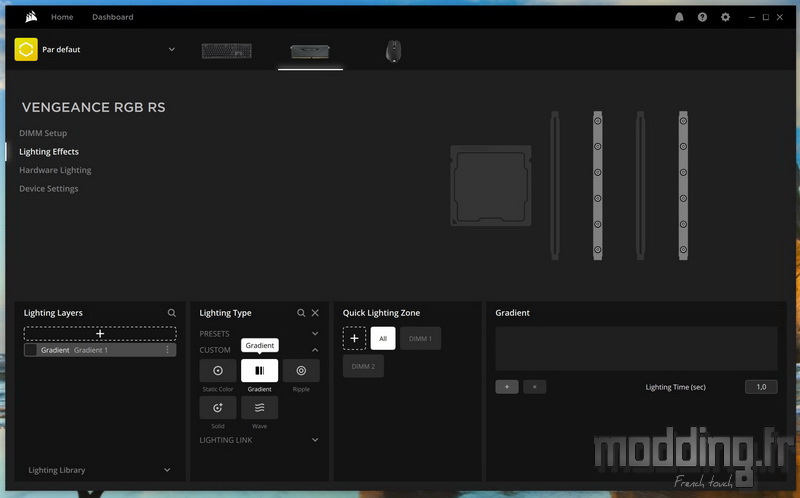Expand the LIGHTING LINK section
The image size is (800, 498).
(315, 440)
